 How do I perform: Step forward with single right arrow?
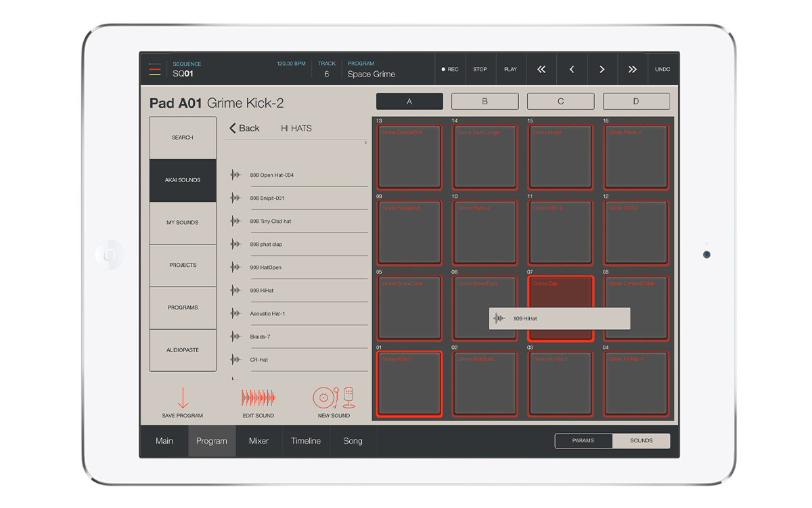602,69
